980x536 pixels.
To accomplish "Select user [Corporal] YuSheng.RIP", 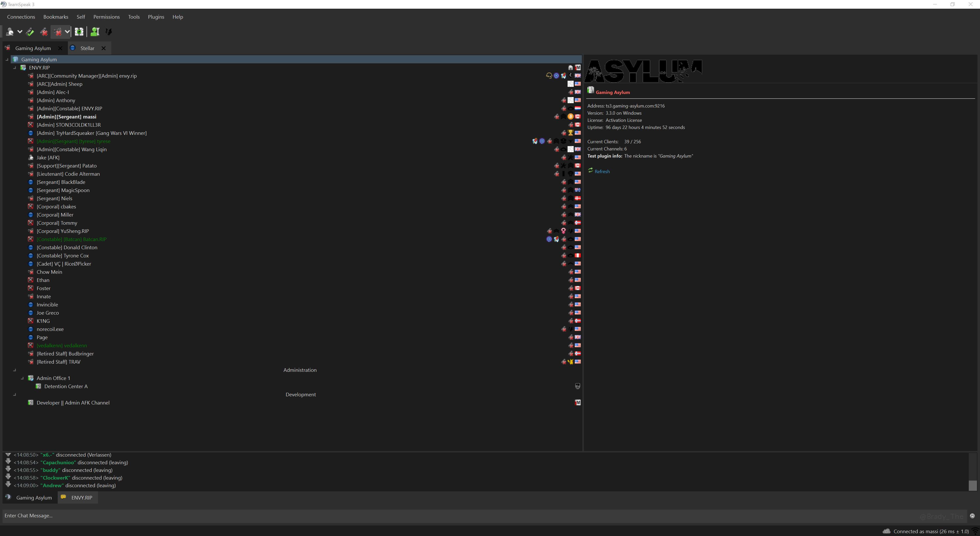I will 63,231.
